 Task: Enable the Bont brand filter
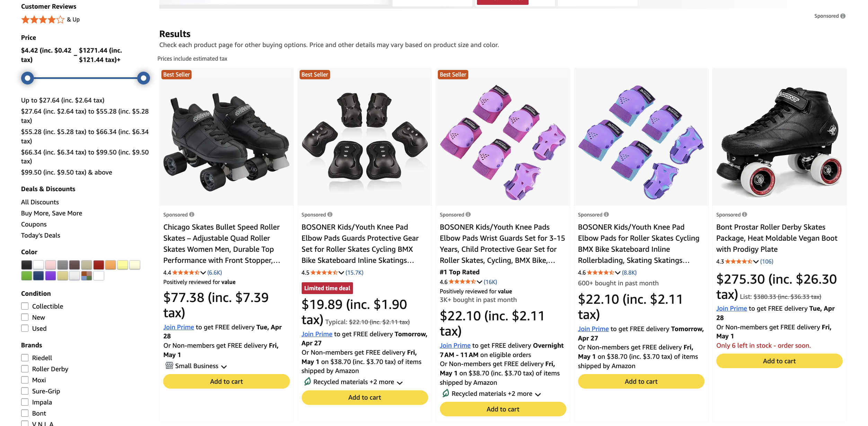(25, 413)
